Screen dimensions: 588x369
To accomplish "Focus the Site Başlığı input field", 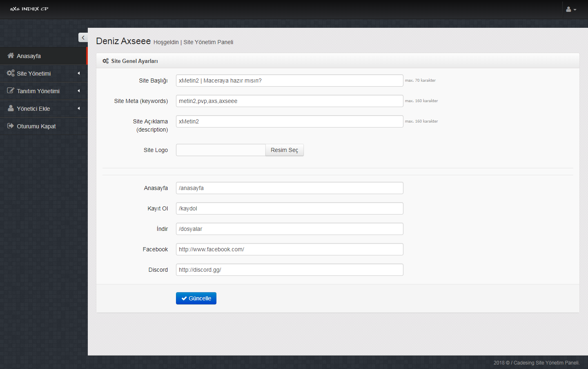I will click(x=290, y=81).
